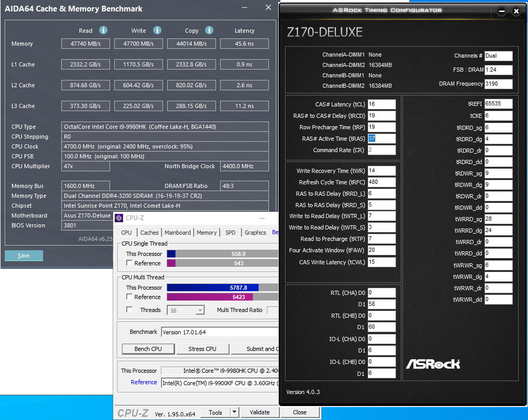Select the SPD tab in CPU-Z
Viewport: 528px width, 420px height.
coord(231,233)
